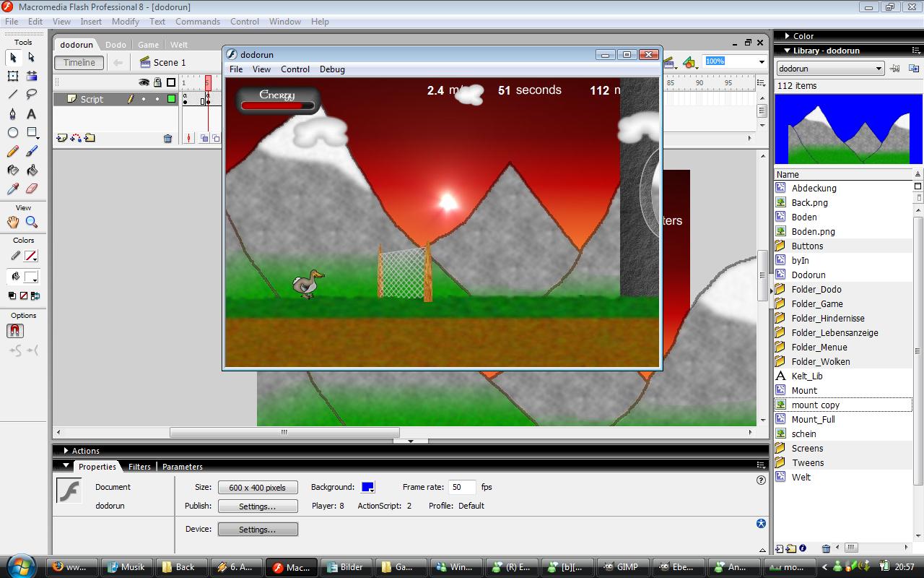924x578 pixels.
Task: Select the Lasso tool
Action: point(32,95)
